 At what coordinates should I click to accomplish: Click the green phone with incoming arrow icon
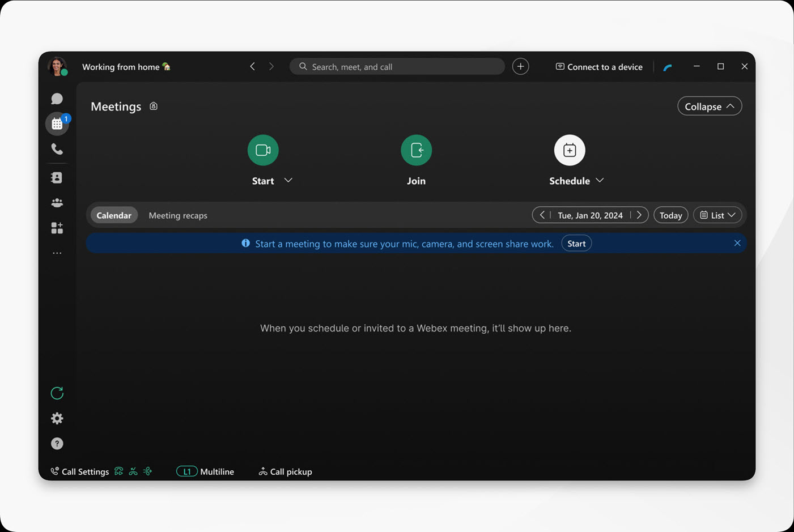point(133,471)
